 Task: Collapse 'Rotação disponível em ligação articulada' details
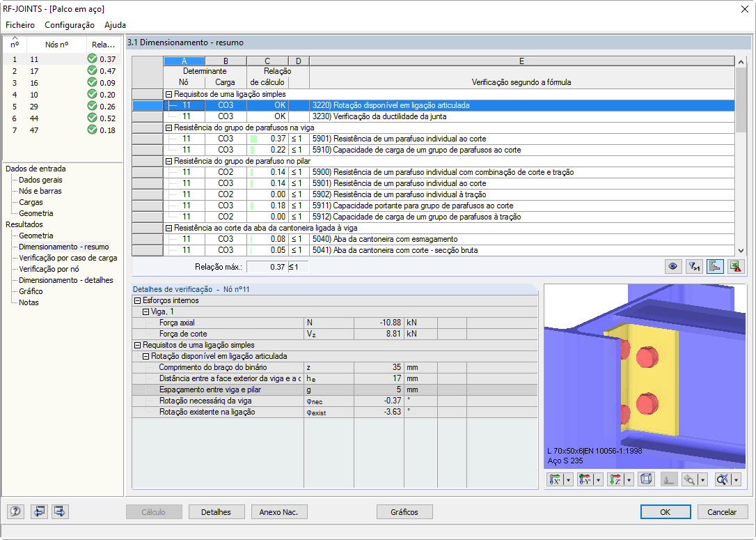(x=145, y=356)
